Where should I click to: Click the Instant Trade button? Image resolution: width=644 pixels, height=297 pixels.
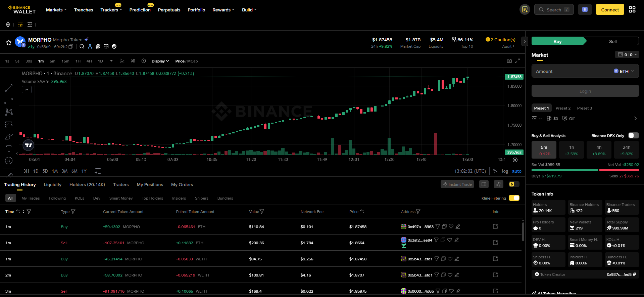457,184
